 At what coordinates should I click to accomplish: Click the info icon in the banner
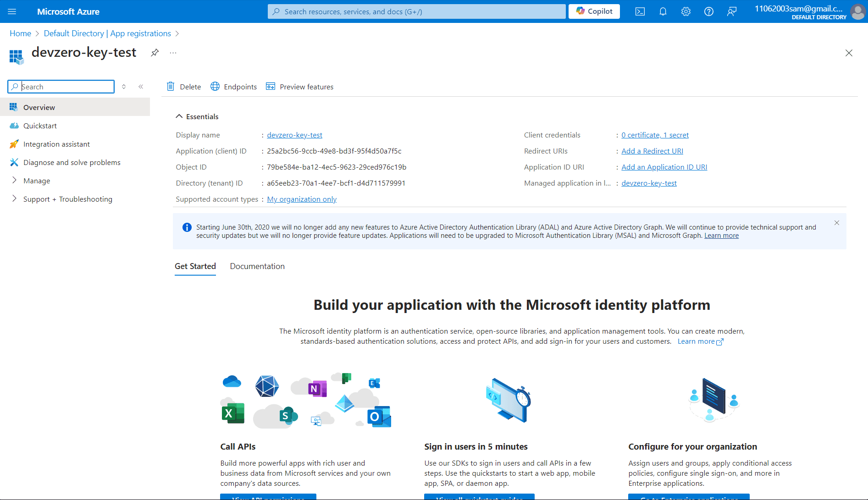(x=187, y=227)
